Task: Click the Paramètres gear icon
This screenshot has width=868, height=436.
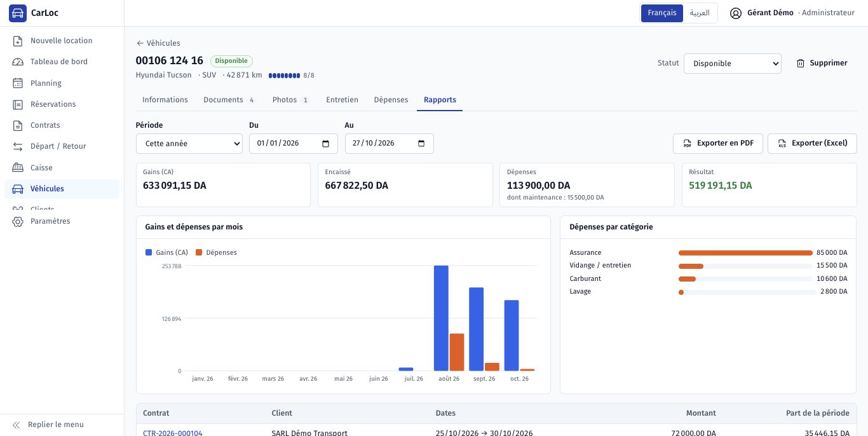Action: click(18, 221)
